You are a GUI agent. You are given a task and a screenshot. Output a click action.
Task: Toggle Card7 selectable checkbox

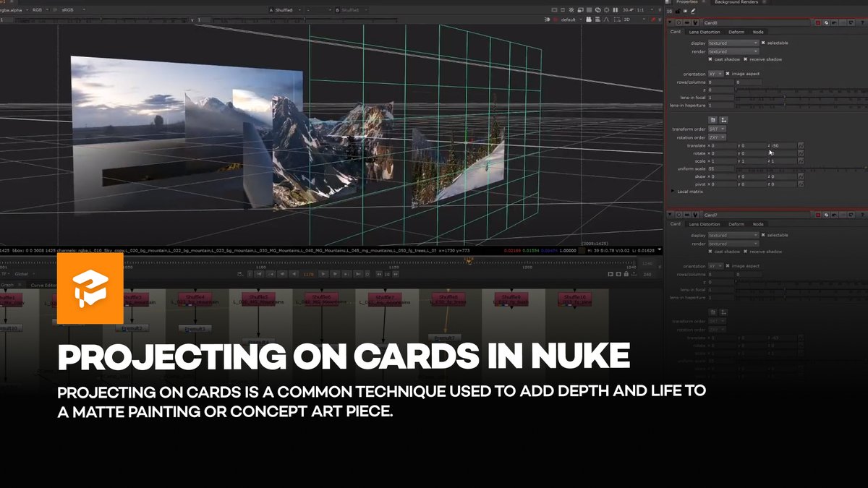pos(763,235)
